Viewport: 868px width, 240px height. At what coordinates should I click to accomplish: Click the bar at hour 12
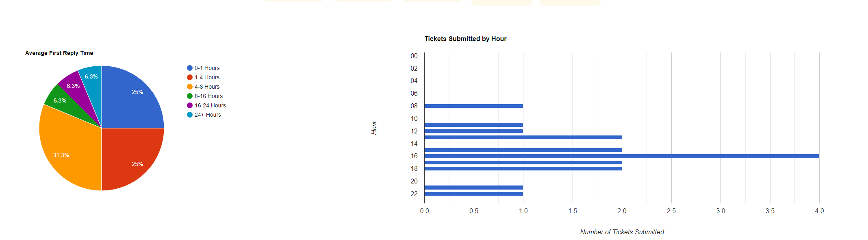[x=473, y=131]
